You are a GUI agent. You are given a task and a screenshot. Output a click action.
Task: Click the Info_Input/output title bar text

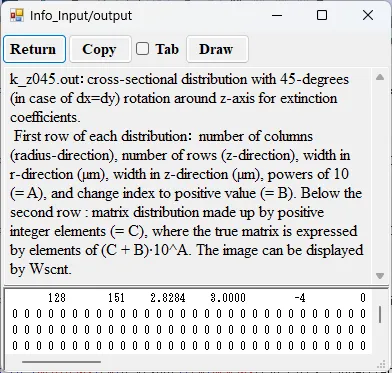click(x=81, y=15)
